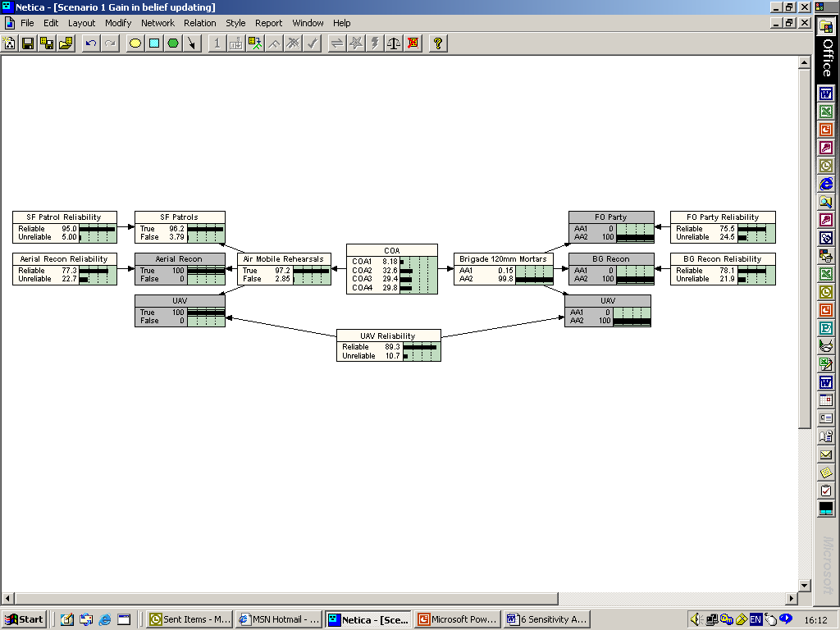Open the Network menu
840x630 pixels.
[157, 23]
